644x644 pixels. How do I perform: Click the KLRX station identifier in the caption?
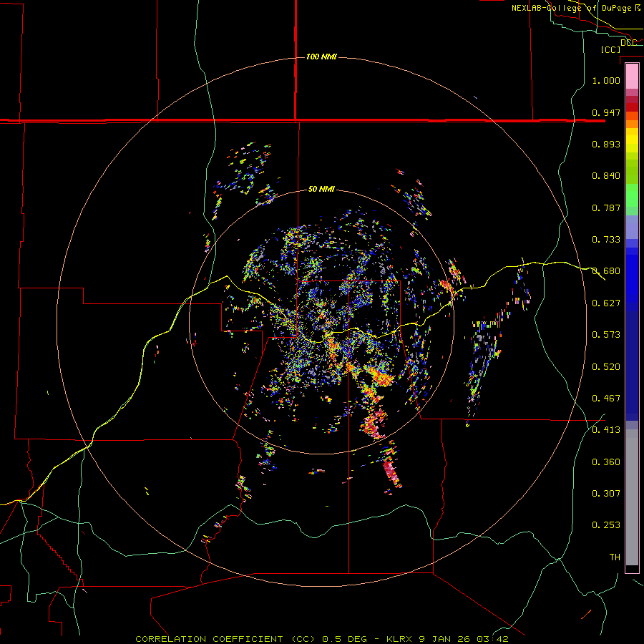pyautogui.click(x=401, y=639)
